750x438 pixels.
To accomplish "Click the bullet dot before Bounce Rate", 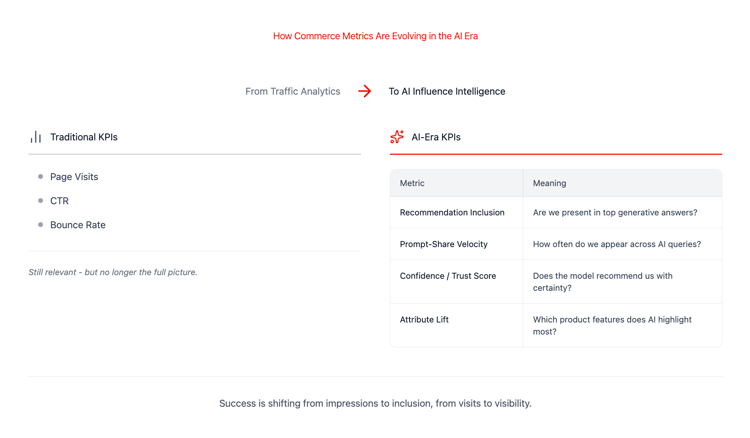I will pos(41,225).
